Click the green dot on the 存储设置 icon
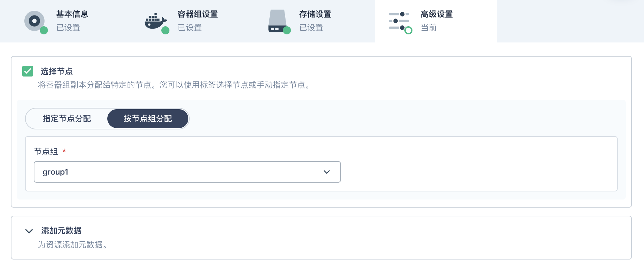 click(288, 31)
